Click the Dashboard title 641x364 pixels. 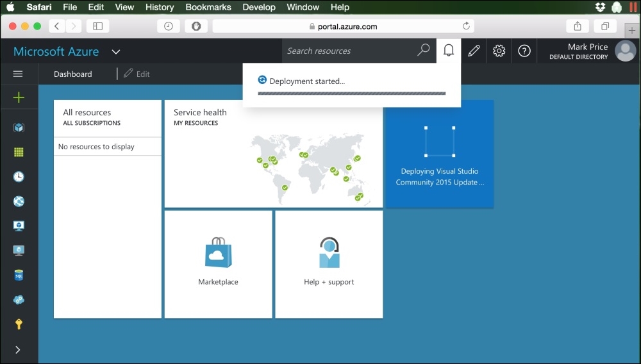(x=73, y=74)
